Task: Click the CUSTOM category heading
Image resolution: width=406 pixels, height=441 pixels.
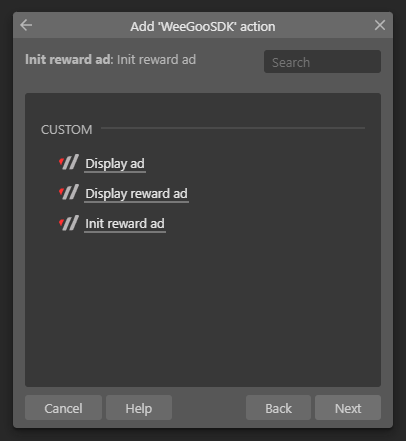Action: (x=66, y=130)
